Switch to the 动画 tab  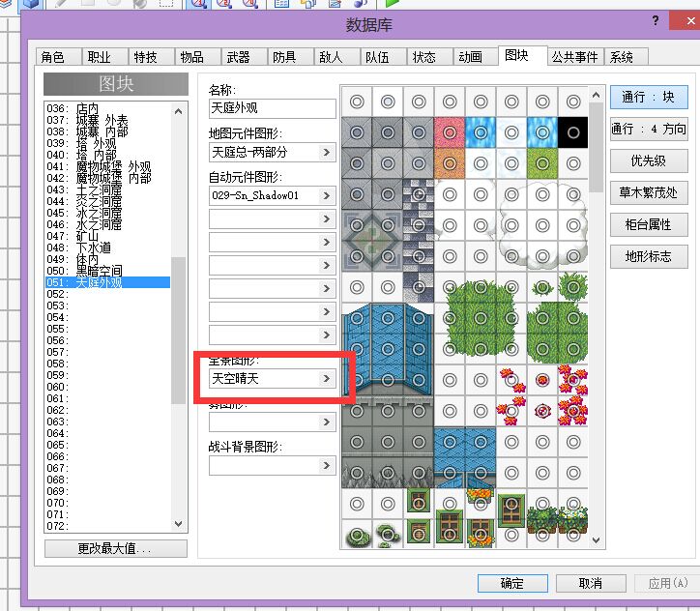pos(476,57)
